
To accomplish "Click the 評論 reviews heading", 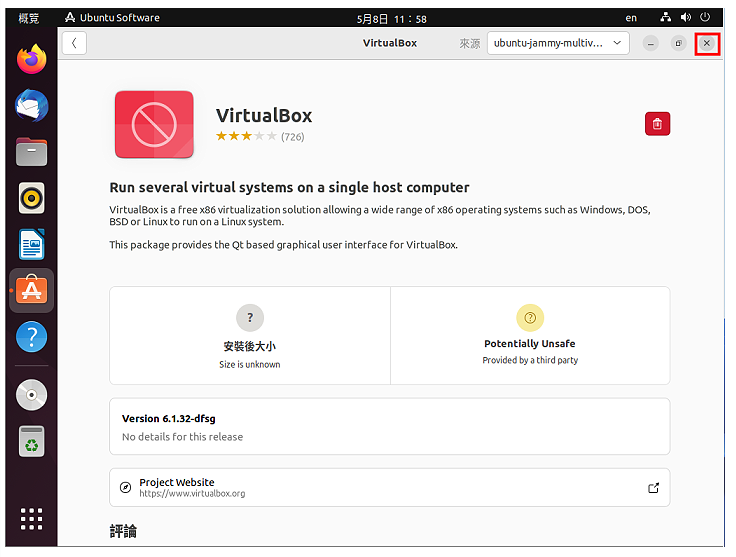I will click(123, 532).
